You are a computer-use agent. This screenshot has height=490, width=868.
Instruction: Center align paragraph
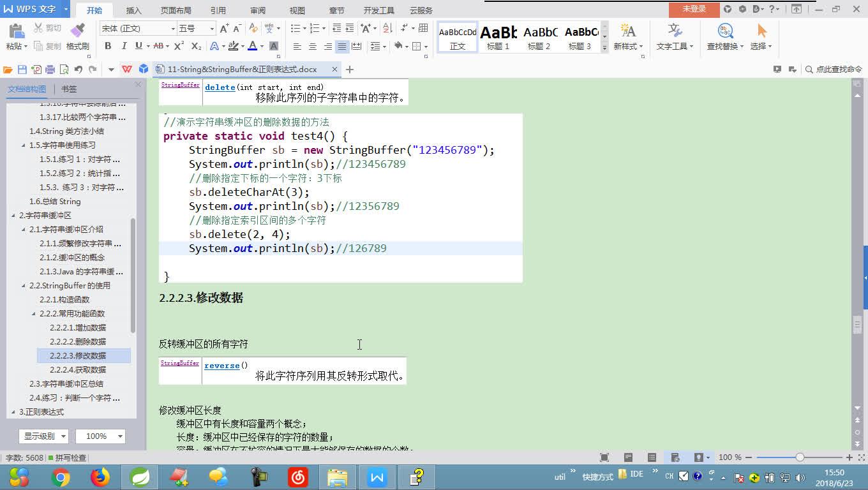tap(312, 47)
